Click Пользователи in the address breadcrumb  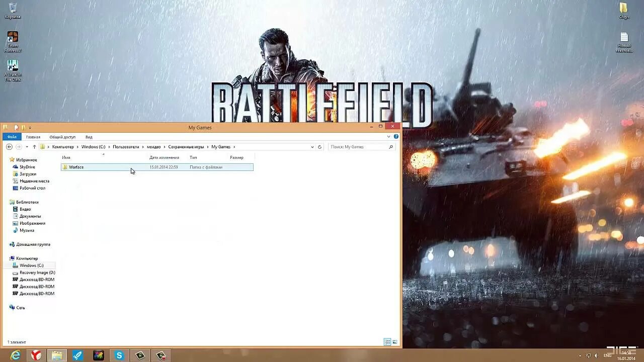(x=126, y=147)
